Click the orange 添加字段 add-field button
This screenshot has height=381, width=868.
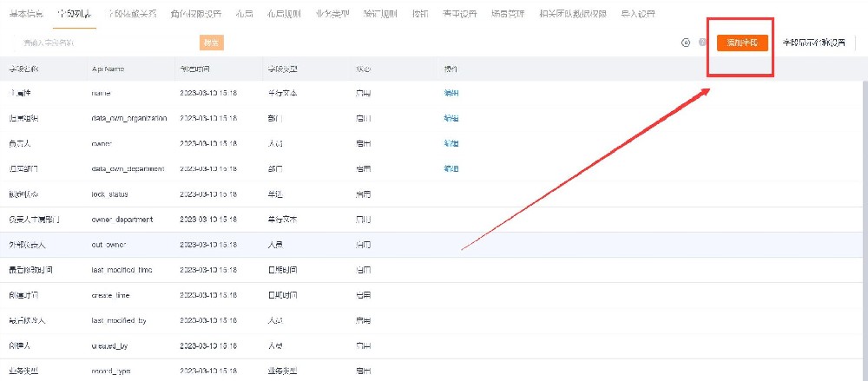tap(742, 43)
